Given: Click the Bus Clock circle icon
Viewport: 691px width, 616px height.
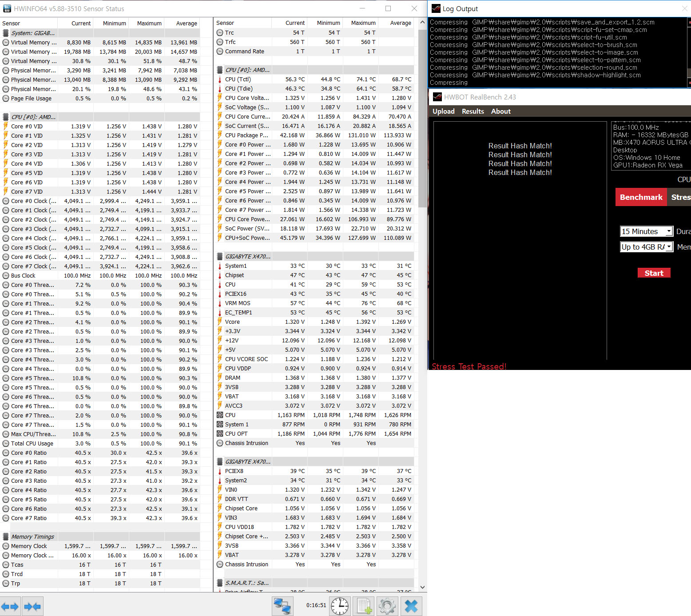Looking at the screenshot, I should click(6, 275).
